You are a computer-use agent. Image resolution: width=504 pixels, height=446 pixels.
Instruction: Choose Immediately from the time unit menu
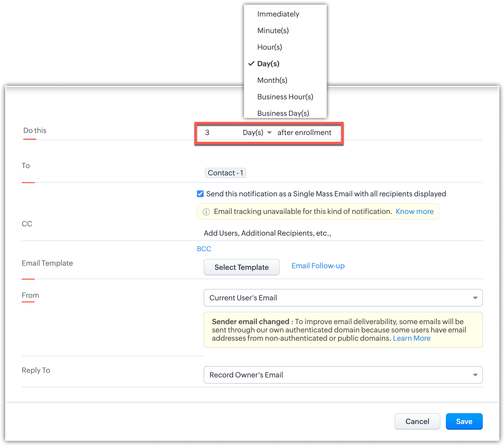point(278,14)
